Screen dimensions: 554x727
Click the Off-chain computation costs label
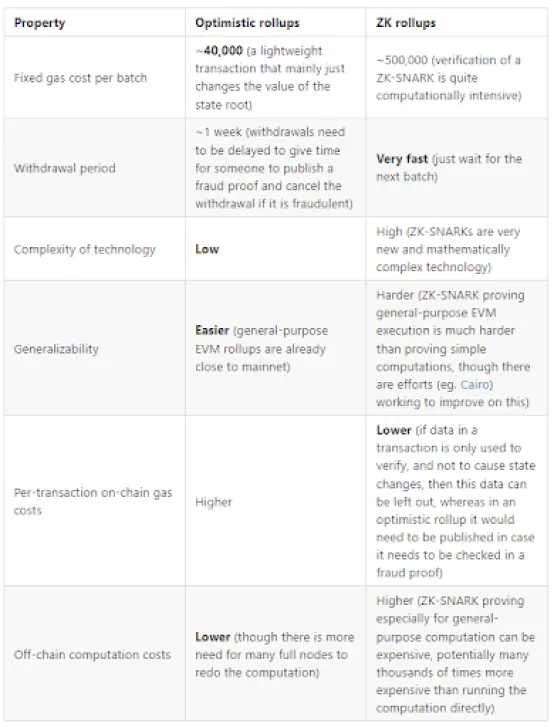coord(92,654)
